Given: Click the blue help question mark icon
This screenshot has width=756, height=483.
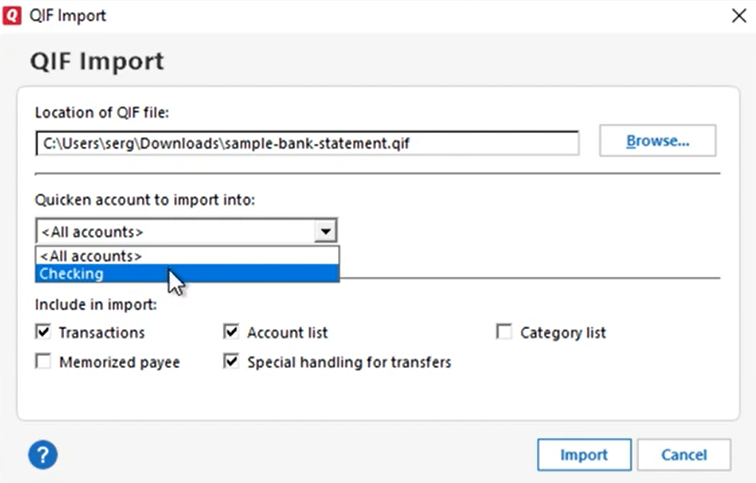Looking at the screenshot, I should point(43,455).
